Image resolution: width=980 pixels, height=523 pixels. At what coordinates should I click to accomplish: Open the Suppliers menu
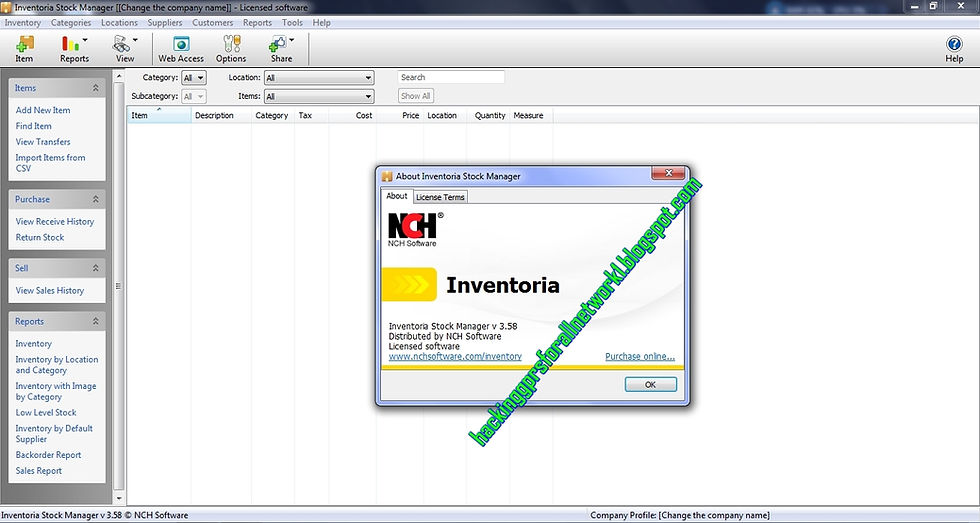coord(165,22)
